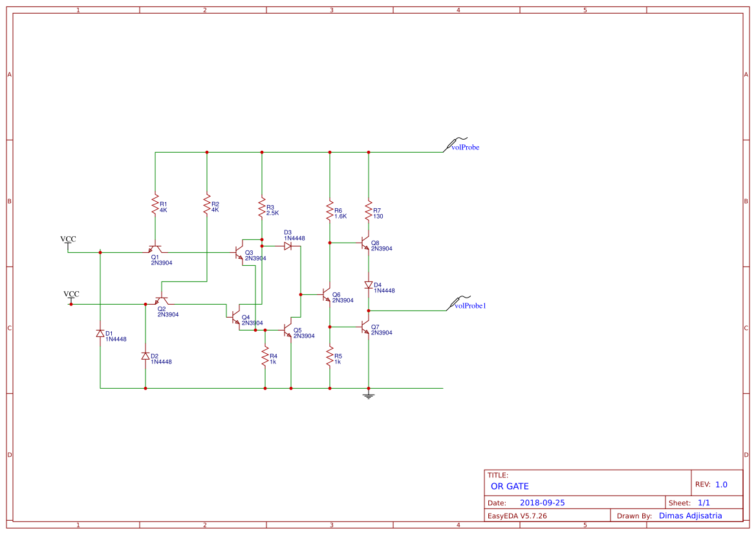
Task: Select the ground symbol
Action: 369,395
